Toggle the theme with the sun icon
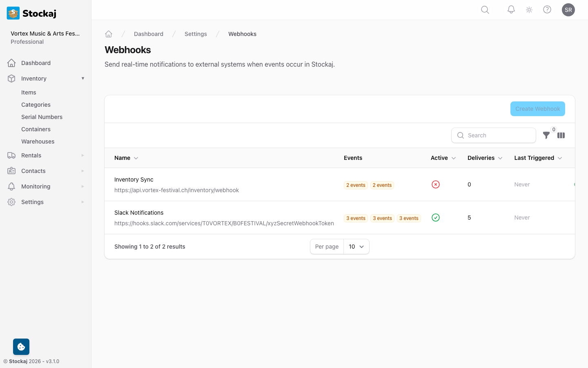588x368 pixels. pos(529,9)
